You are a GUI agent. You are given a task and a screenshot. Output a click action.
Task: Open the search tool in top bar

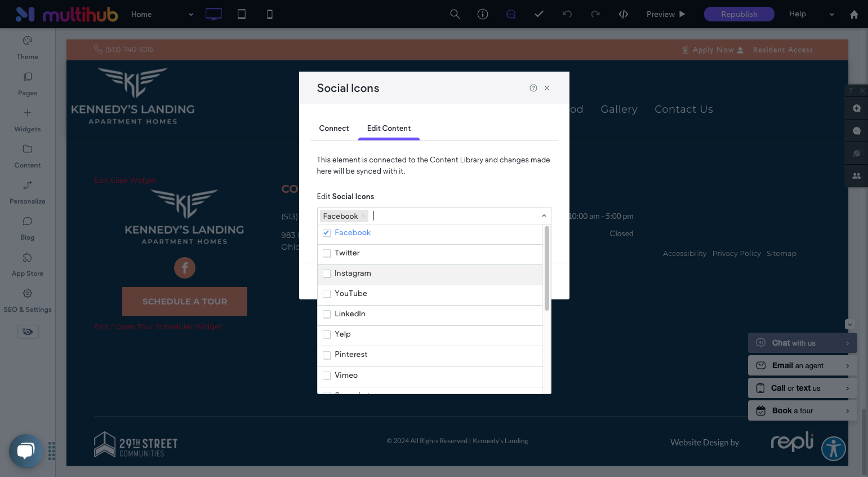click(x=455, y=14)
